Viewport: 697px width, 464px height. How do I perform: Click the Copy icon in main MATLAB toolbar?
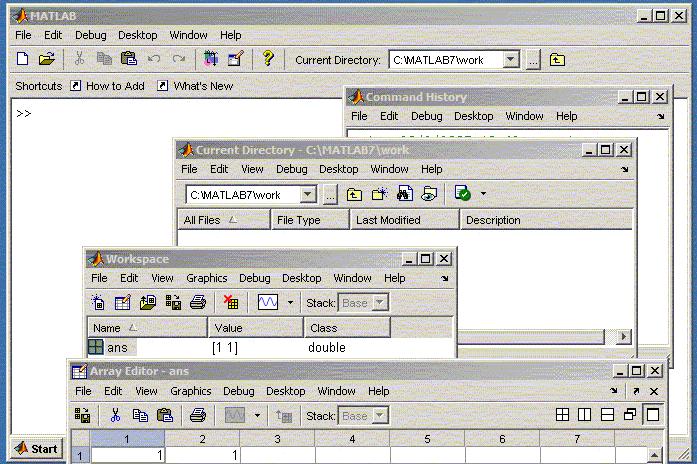click(104, 59)
